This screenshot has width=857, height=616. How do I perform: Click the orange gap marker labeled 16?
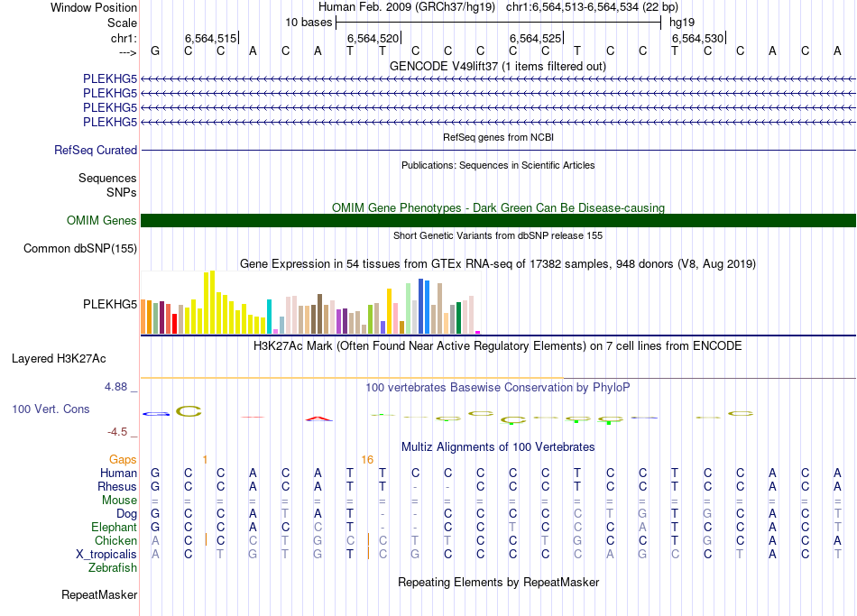[367, 460]
